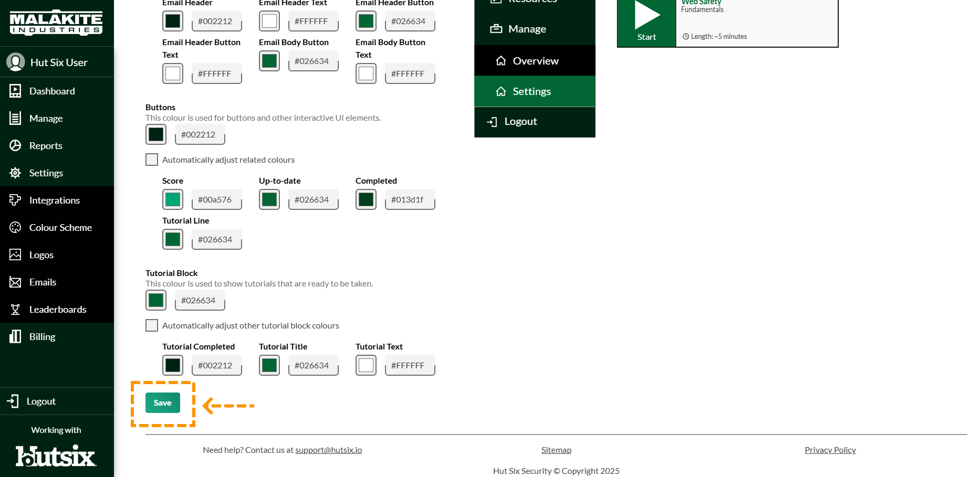
Task: Click the Hut Six User avatar icon
Action: (x=16, y=62)
